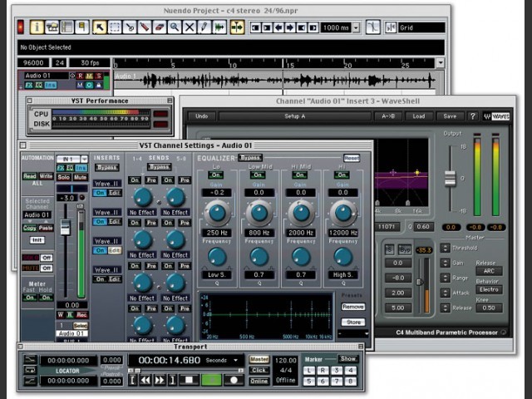Toggle Lo band On in Equalizer
This screenshot has width=532, height=399.
point(216,175)
